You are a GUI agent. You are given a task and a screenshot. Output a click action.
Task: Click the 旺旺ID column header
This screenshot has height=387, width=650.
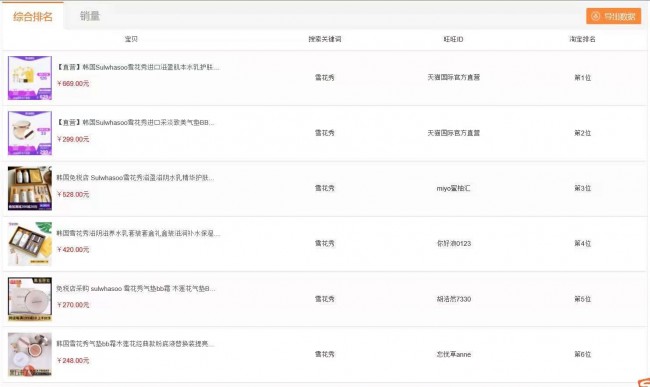coord(454,39)
